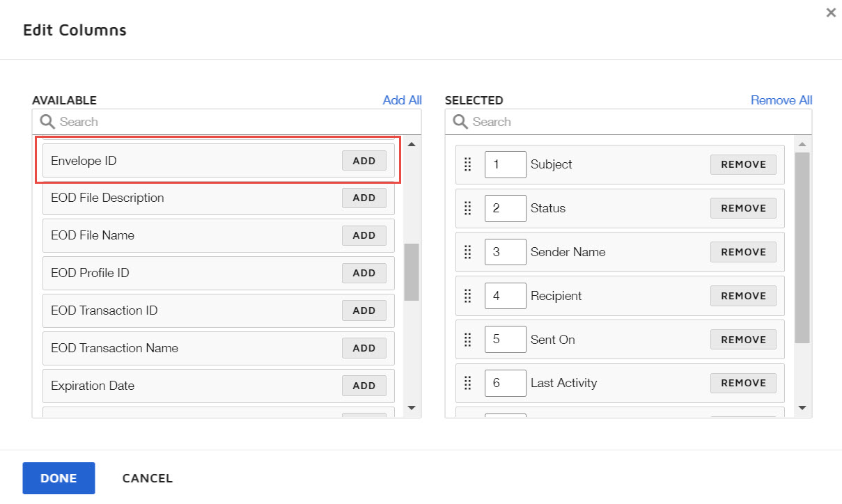The height and width of the screenshot is (504, 842).
Task: Remove the Recipient column
Action: pyautogui.click(x=743, y=296)
